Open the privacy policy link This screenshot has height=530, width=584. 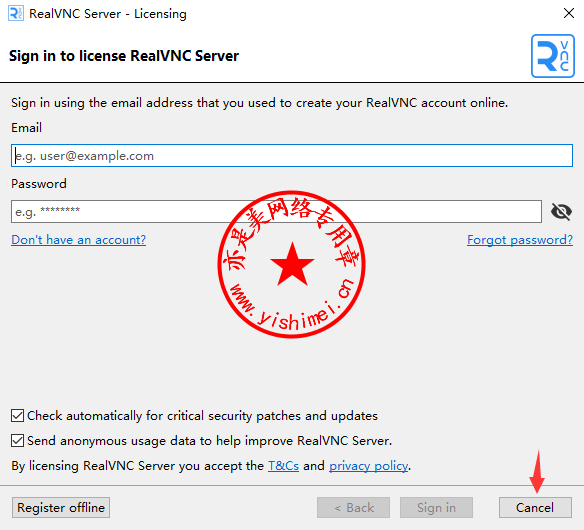[368, 466]
